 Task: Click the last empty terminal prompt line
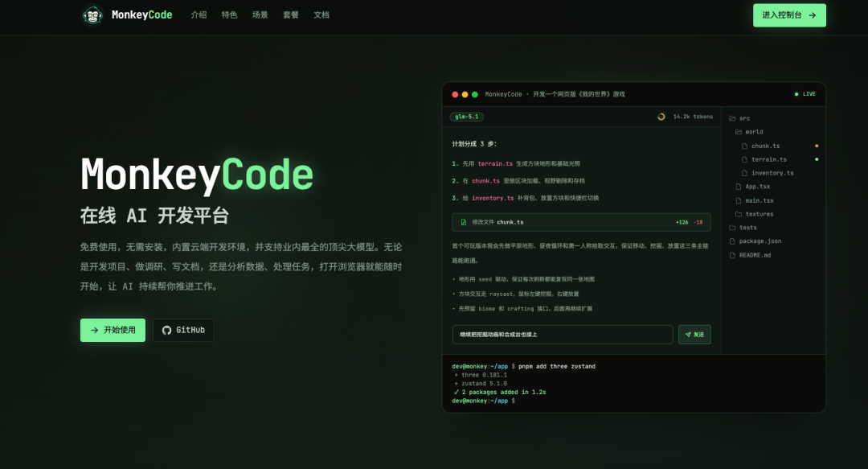coord(483,401)
